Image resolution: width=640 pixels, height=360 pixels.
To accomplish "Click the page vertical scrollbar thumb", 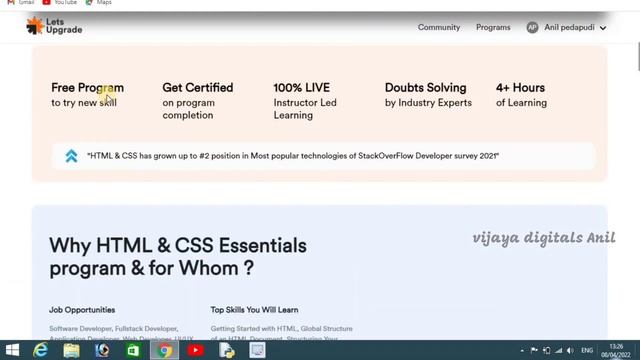I will pyautogui.click(x=638, y=56).
